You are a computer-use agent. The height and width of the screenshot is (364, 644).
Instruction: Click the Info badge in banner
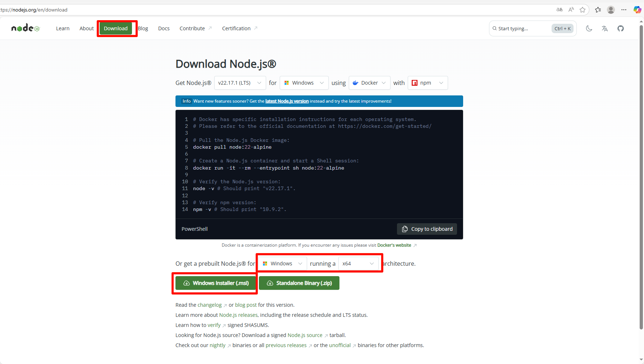186,101
